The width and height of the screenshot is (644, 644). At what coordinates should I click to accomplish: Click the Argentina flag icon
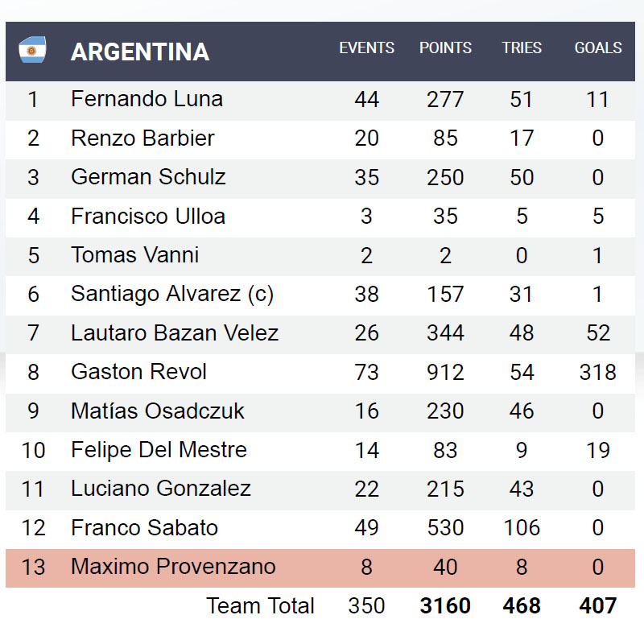[32, 51]
